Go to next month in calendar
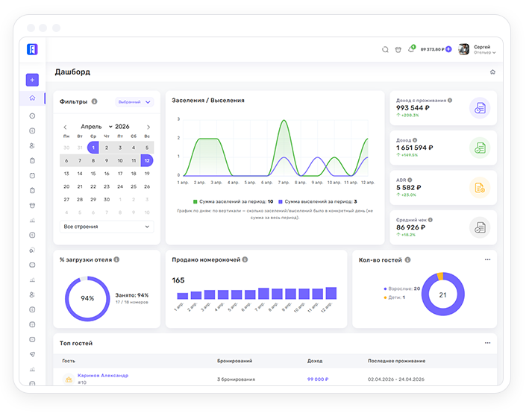Image resolution: width=532 pixels, height=413 pixels. (x=148, y=127)
